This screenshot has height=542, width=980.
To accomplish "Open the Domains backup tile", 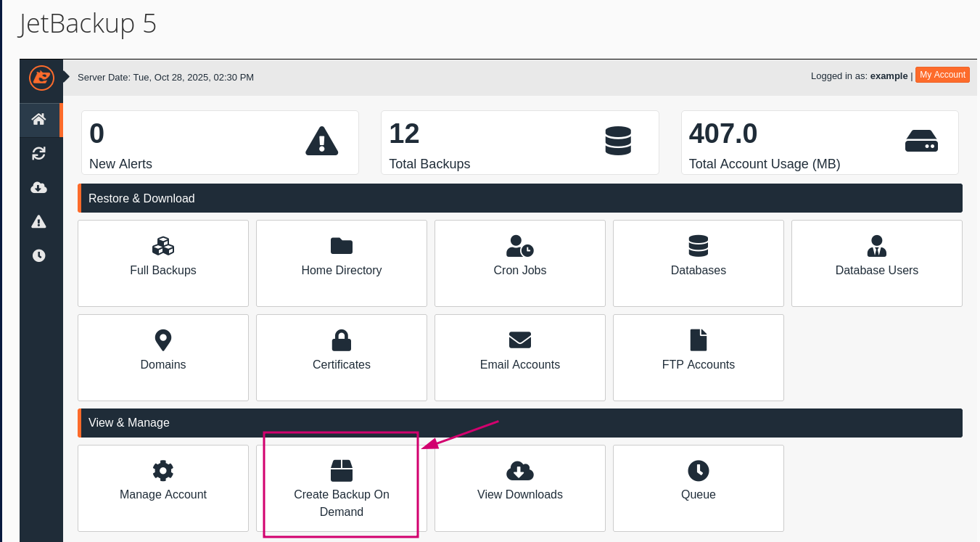I will [162, 340].
